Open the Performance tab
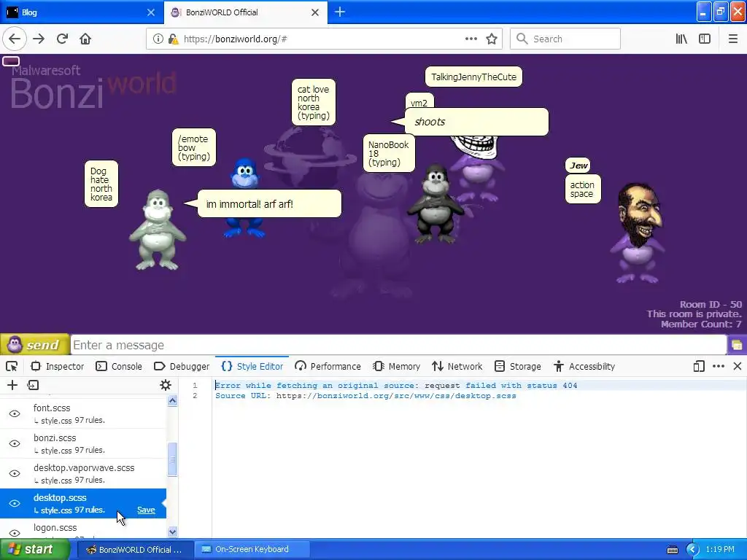 328,366
